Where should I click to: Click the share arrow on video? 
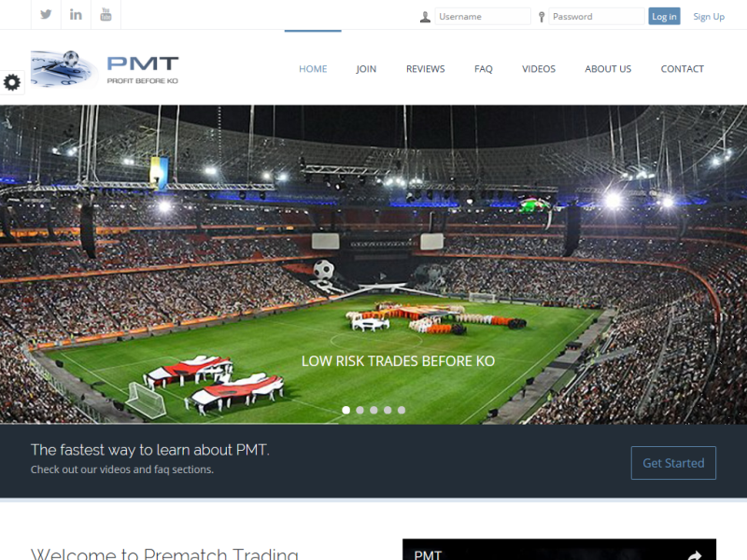(x=695, y=554)
